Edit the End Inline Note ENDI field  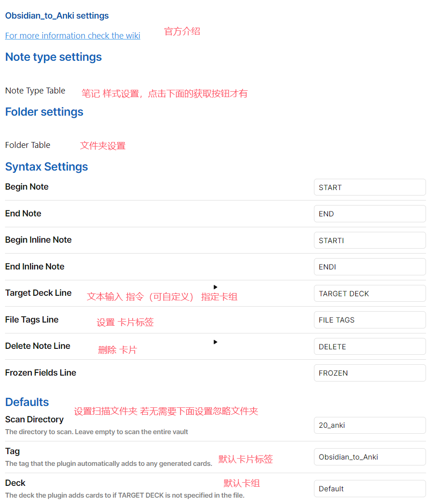point(370,267)
